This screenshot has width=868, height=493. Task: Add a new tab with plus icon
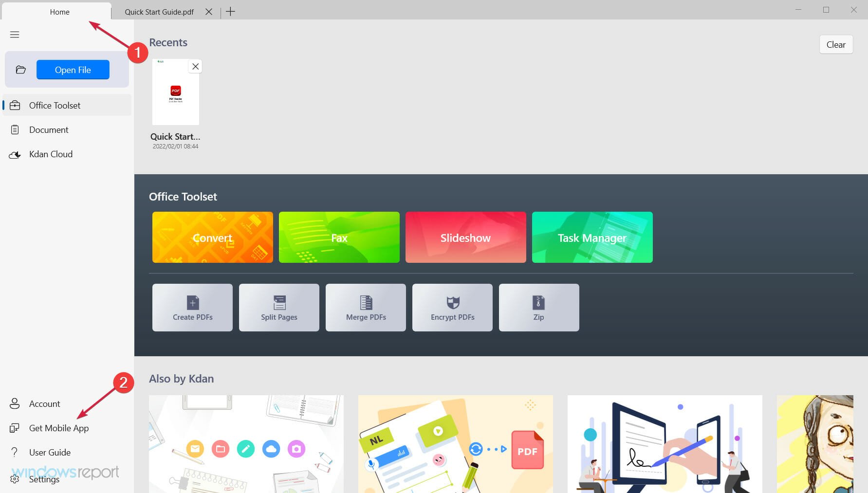(x=231, y=12)
